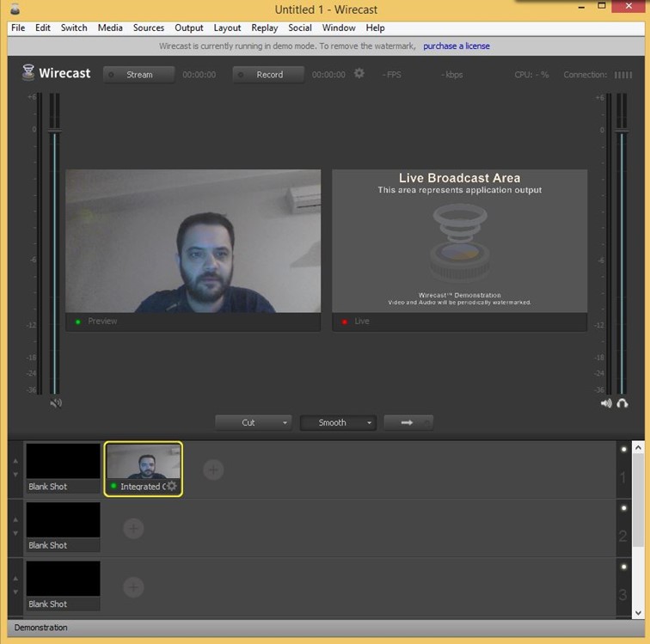Open the Social menu
Viewport: 650px width, 644px height.
(x=300, y=28)
